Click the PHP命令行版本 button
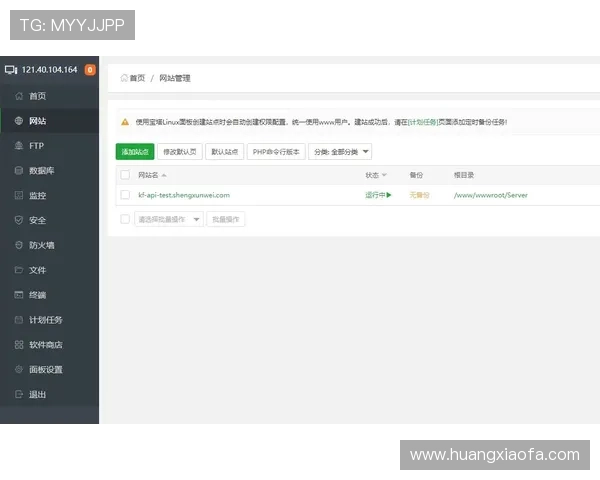 (x=276, y=152)
